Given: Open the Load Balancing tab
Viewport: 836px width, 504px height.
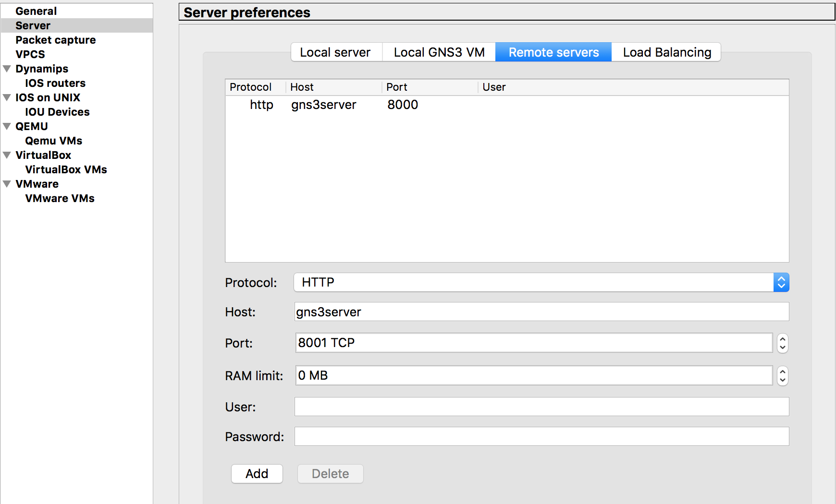Looking at the screenshot, I should pos(666,52).
